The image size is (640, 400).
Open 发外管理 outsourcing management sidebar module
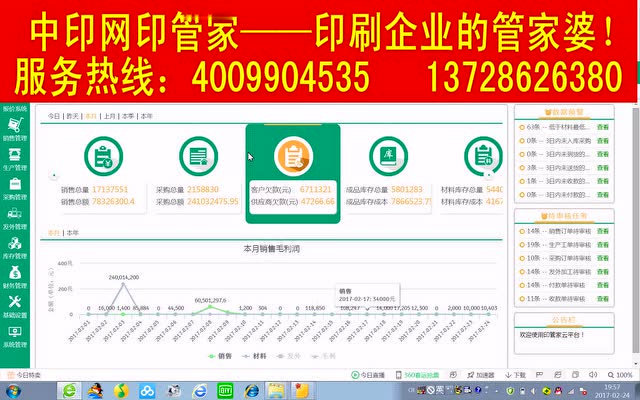pos(15,218)
